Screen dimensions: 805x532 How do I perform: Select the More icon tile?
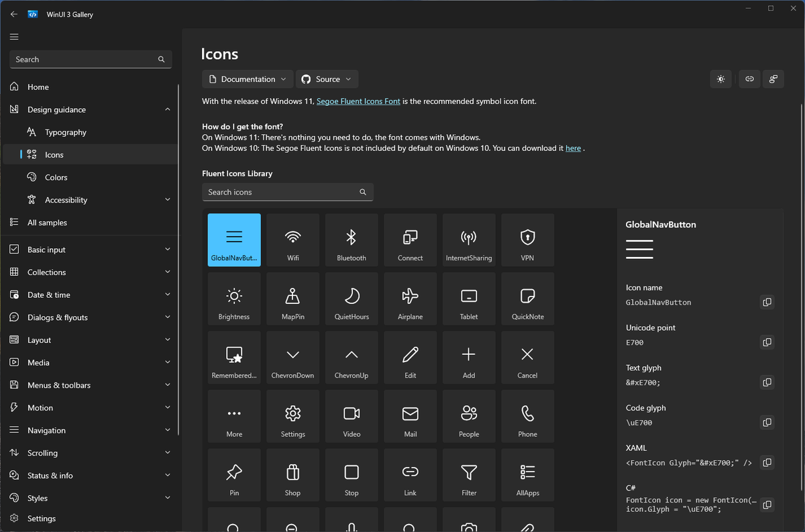[234, 416]
